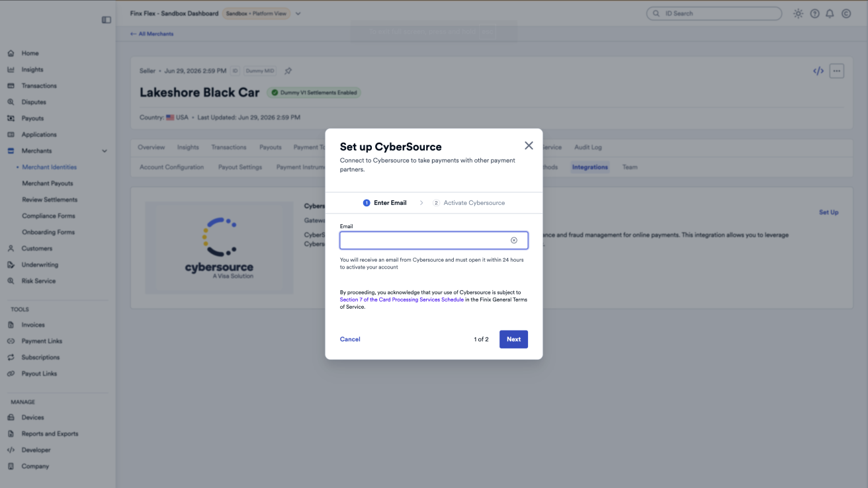Click Cancel in the CyberSource dialog
This screenshot has height=488, width=868.
(350, 339)
